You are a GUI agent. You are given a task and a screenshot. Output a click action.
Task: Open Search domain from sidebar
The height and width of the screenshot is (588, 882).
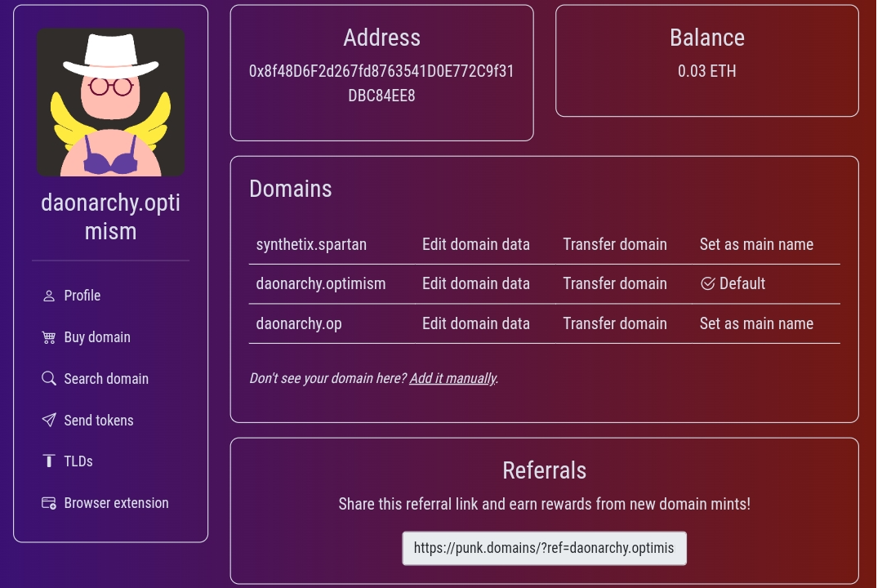(106, 379)
